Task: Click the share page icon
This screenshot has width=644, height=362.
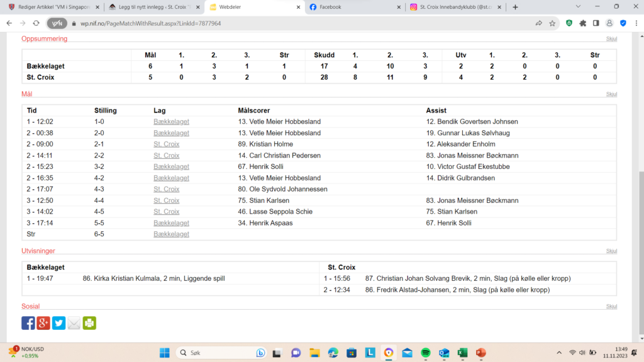Action: 538,23
